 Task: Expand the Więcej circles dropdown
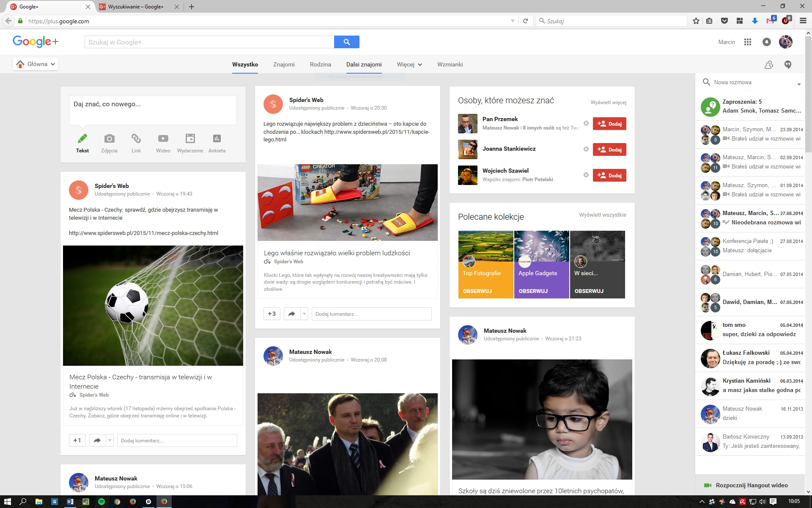pyautogui.click(x=409, y=64)
